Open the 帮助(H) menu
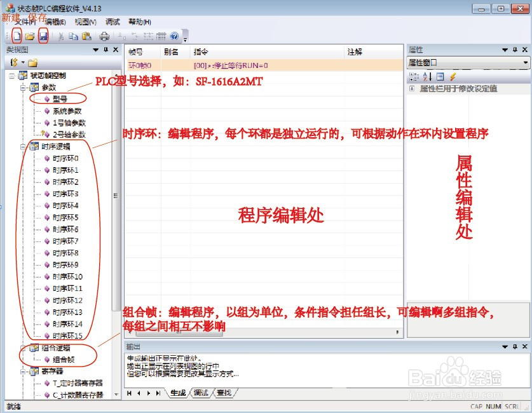Image resolution: width=532 pixels, height=413 pixels. [140, 22]
